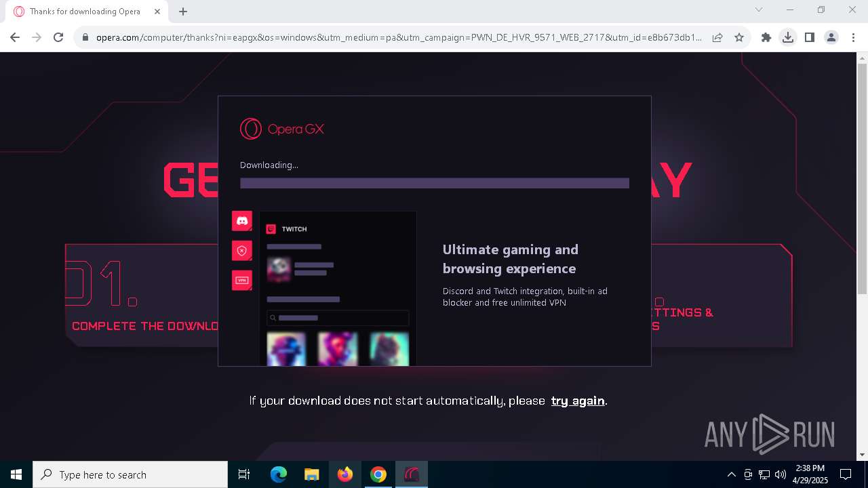
Task: Click the Opera GX logo
Action: 282,129
